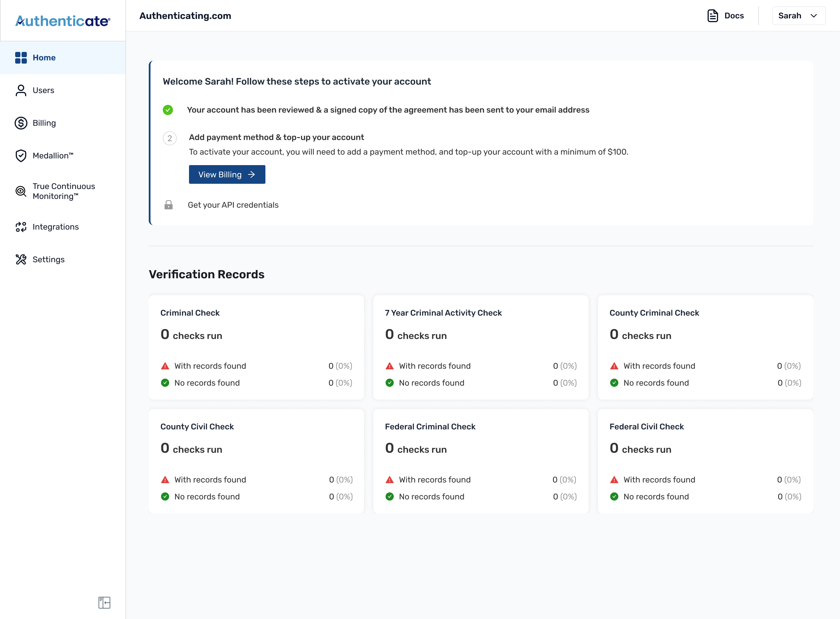Open True Continuous Monitoring™ menu item

(63, 191)
